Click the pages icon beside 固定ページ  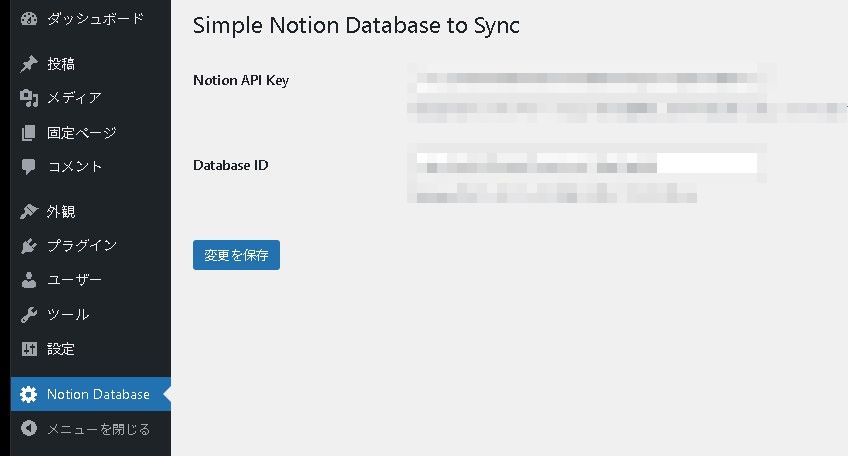tap(29, 132)
